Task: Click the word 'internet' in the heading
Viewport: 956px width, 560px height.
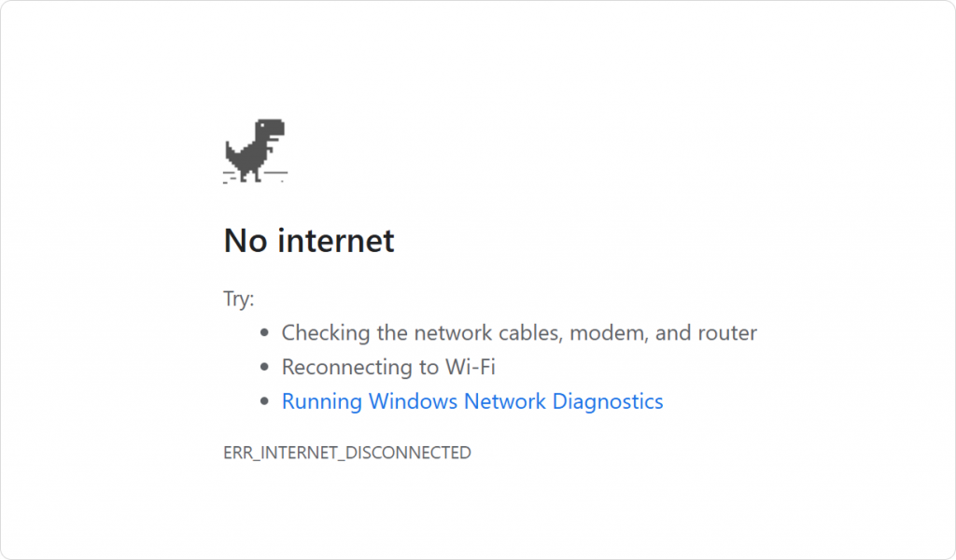Action: point(336,240)
